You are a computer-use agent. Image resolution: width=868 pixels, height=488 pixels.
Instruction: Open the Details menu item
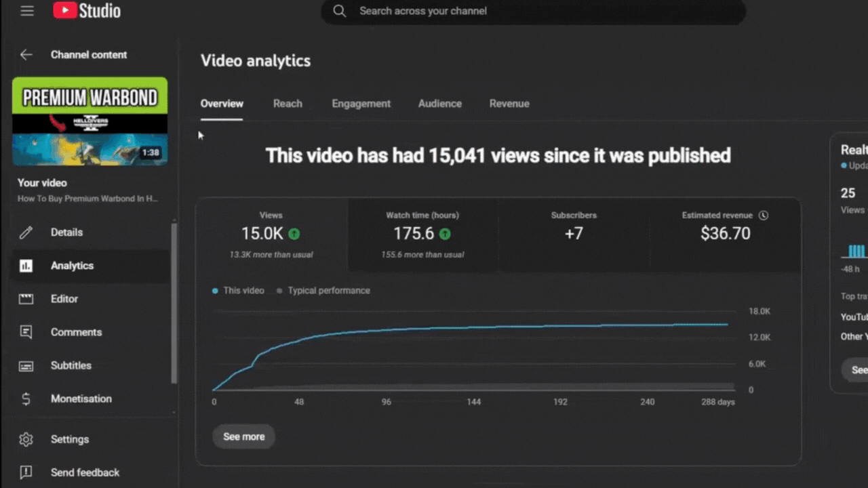point(91,232)
